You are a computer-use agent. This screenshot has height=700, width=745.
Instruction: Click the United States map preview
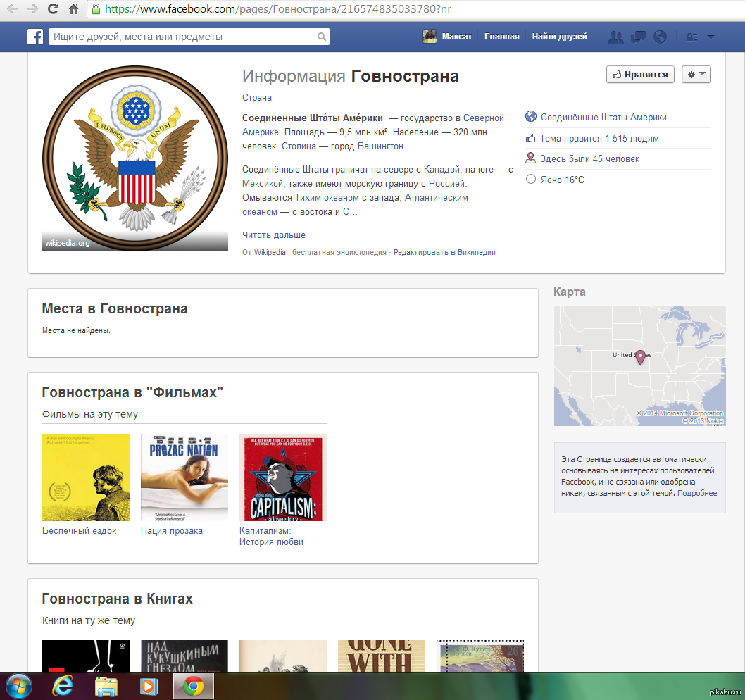(x=639, y=365)
